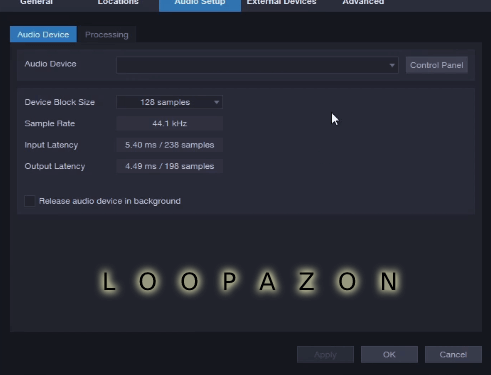Click the Device Block Size label
This screenshot has width=491, height=375.
60,102
